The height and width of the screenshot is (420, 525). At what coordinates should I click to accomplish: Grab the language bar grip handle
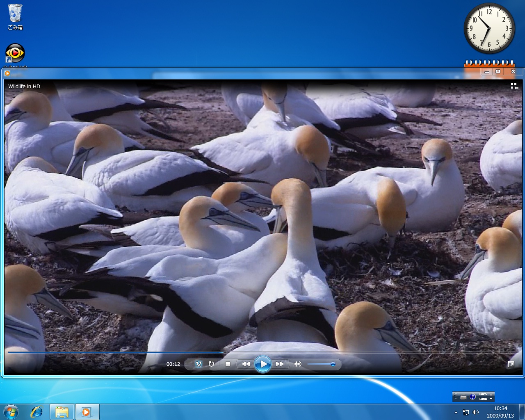click(x=455, y=397)
